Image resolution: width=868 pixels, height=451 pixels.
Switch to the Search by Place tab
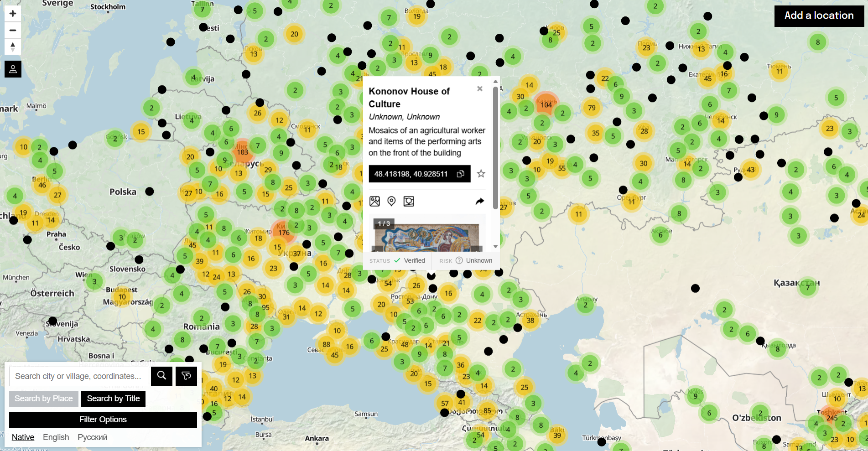point(43,399)
